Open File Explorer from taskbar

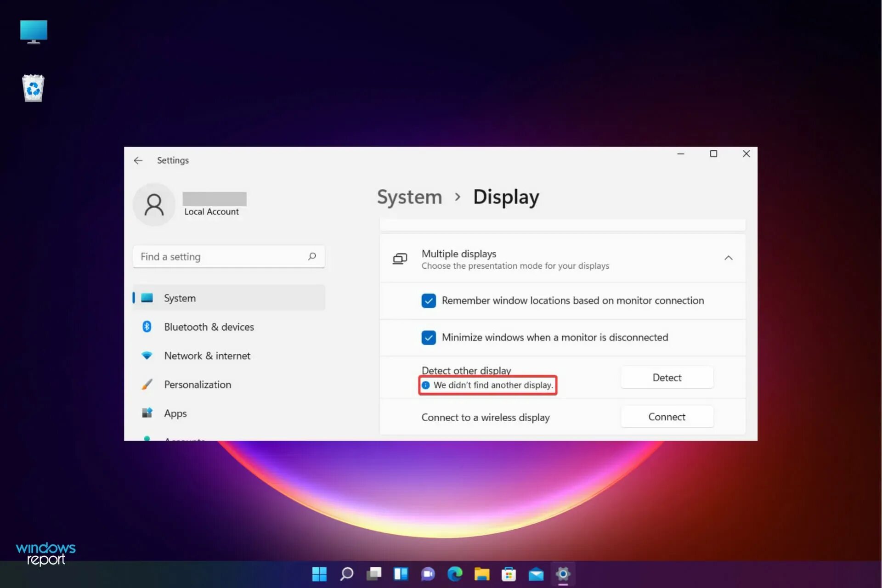pos(482,574)
